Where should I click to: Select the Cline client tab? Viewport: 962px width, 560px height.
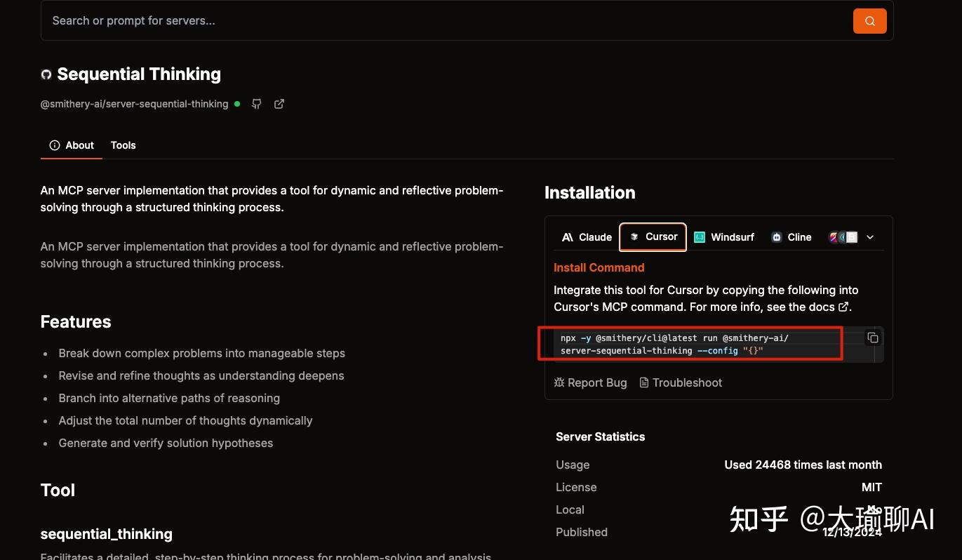pyautogui.click(x=791, y=237)
